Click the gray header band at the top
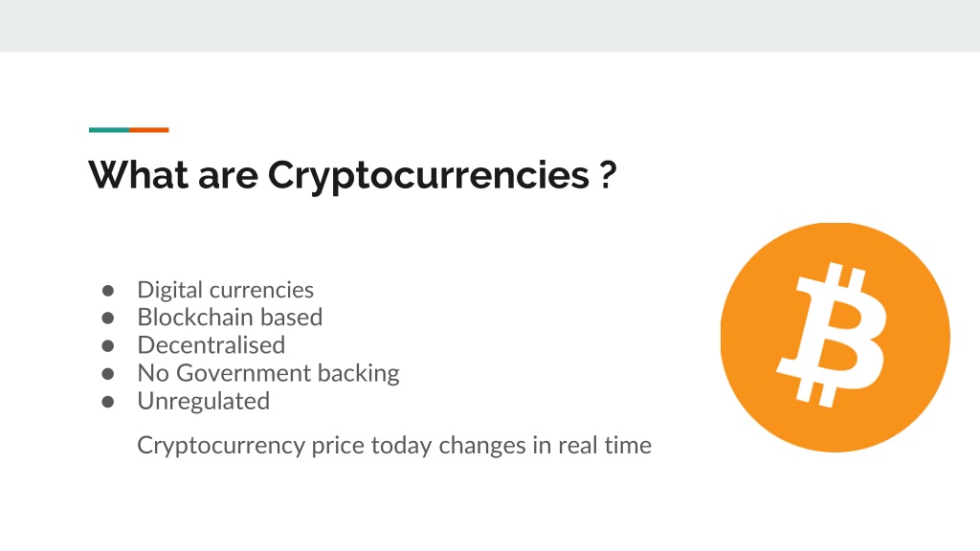This screenshot has height=551, width=980. (x=490, y=26)
